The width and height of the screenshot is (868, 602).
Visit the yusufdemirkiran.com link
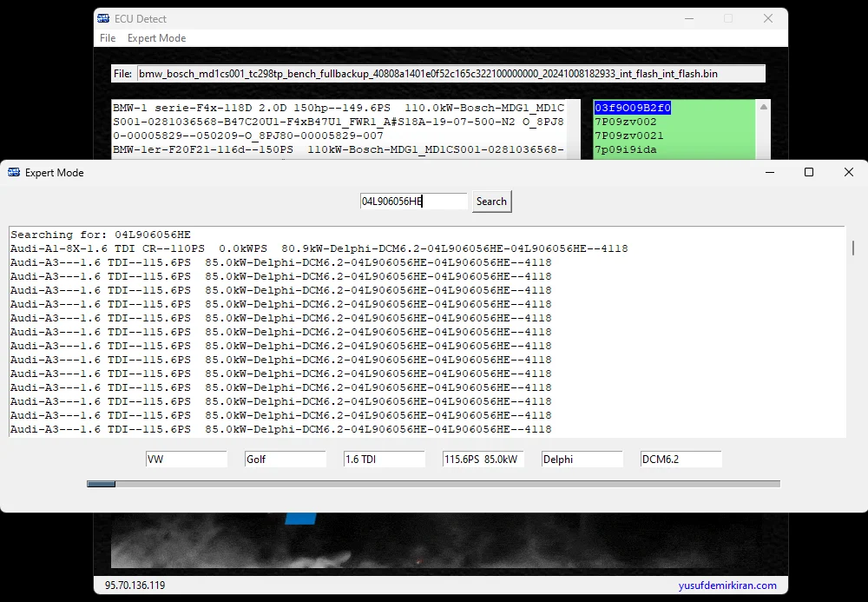[x=727, y=585]
